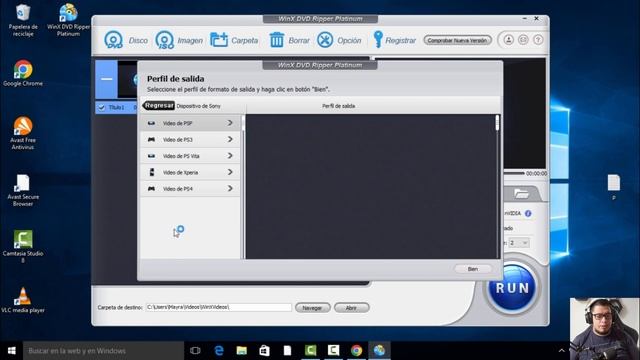Click the Buscar en la web search box
The width and height of the screenshot is (640, 360).
pos(103,351)
